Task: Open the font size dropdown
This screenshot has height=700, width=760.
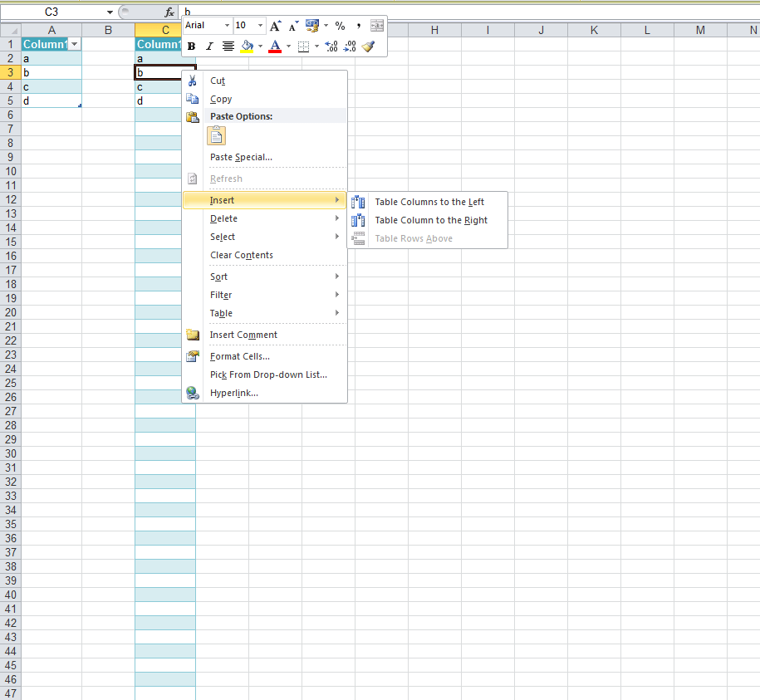Action: tap(259, 26)
